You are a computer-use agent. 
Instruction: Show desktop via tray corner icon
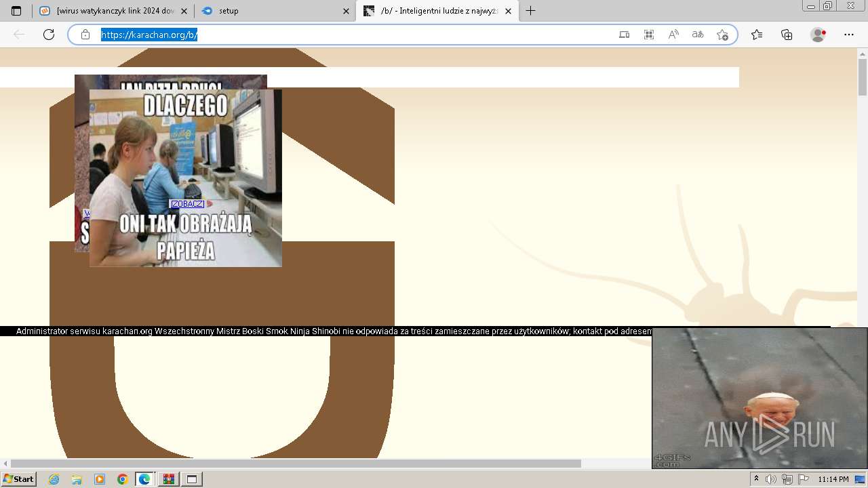coord(861,479)
